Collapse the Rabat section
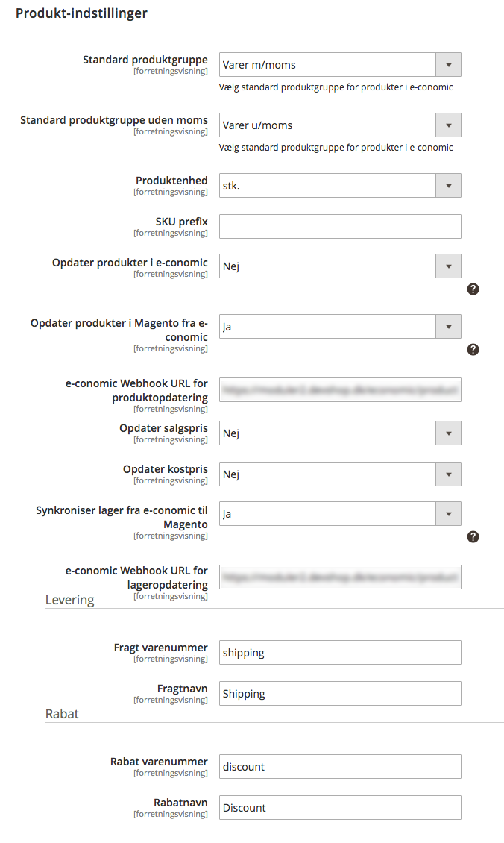 click(62, 713)
